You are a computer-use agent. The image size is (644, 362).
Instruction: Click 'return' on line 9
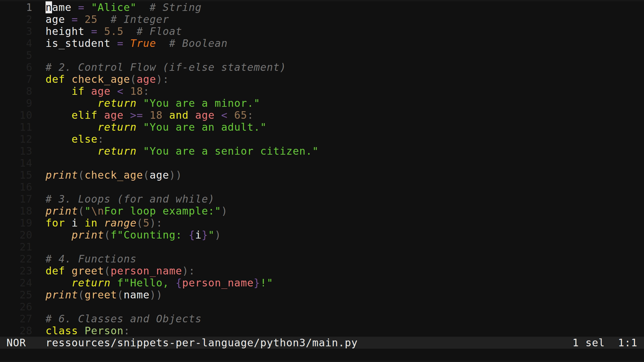117,103
